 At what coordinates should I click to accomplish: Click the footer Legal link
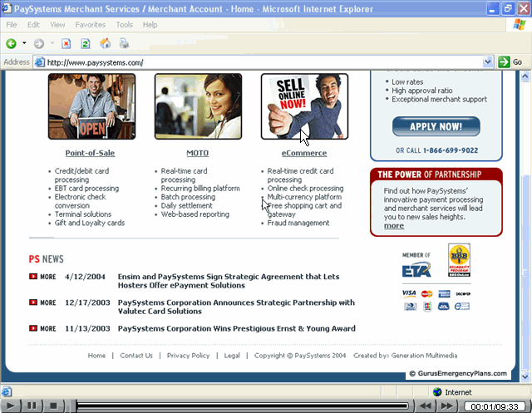232,356
